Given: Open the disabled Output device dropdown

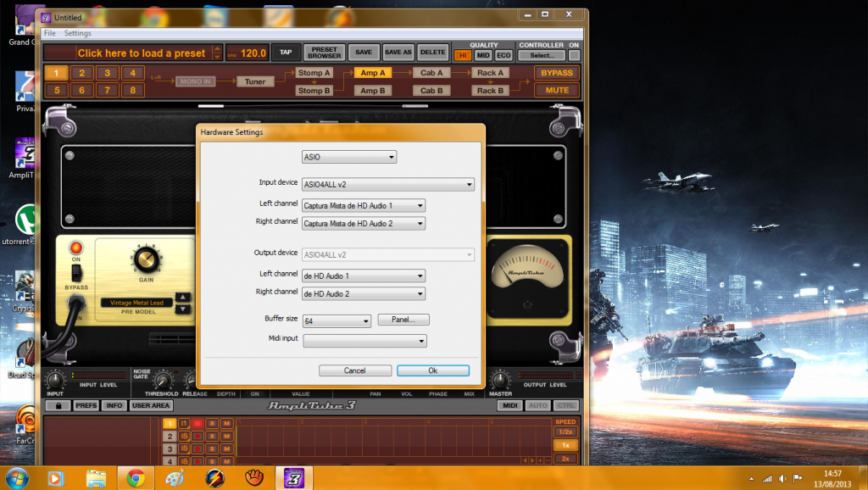Looking at the screenshot, I should pyautogui.click(x=388, y=254).
